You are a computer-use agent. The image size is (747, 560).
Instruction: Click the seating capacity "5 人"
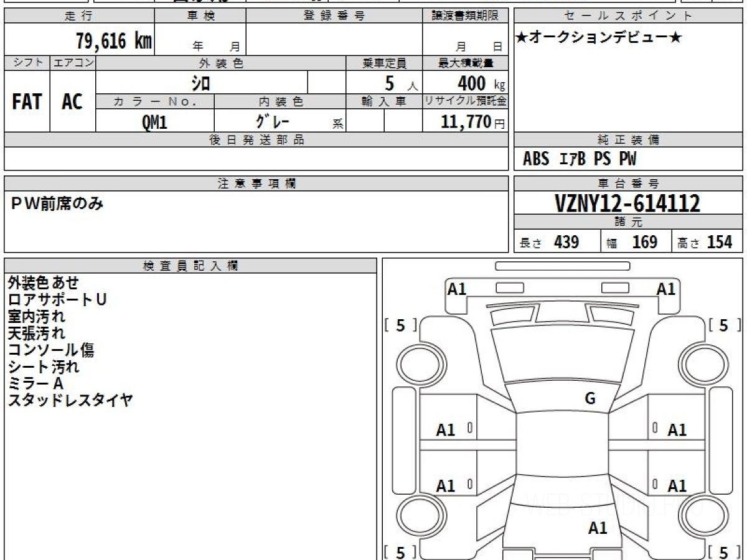tap(402, 83)
